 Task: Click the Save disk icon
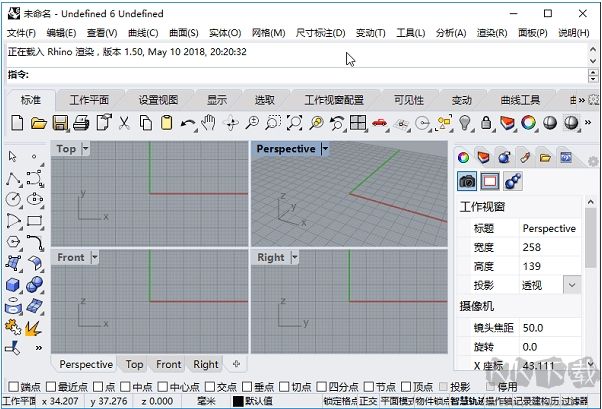click(x=60, y=123)
